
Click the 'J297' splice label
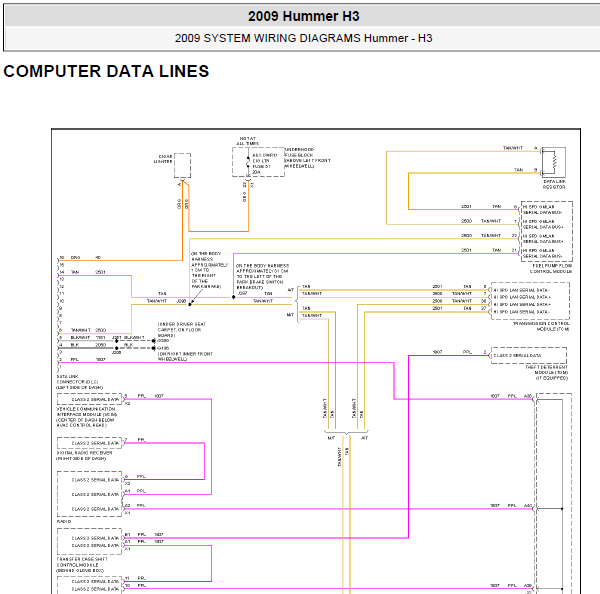pos(242,293)
